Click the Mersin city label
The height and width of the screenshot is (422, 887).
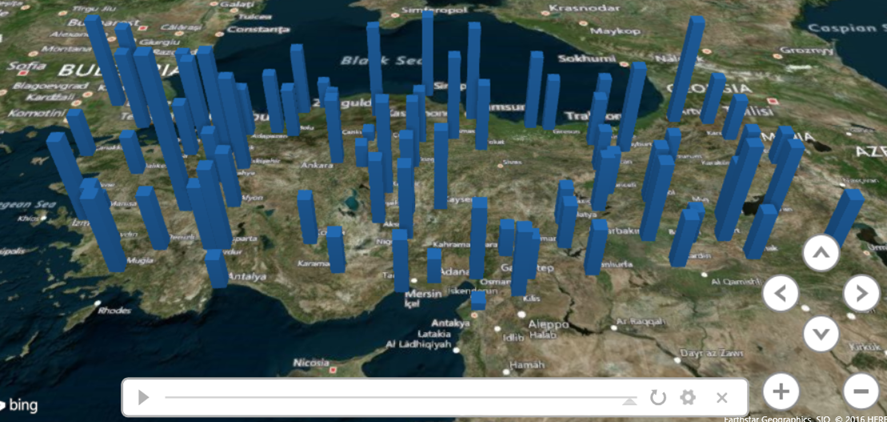[424, 295]
